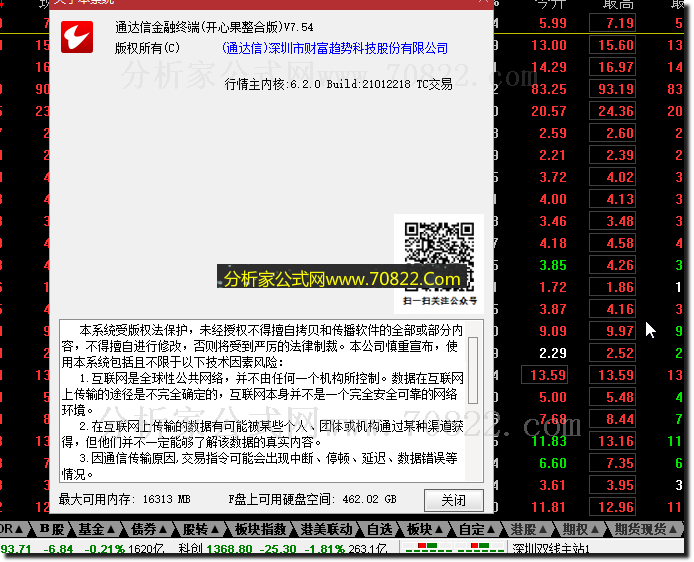Click the 1368.80 index value
Screen dimensions: 694x562
229,549
